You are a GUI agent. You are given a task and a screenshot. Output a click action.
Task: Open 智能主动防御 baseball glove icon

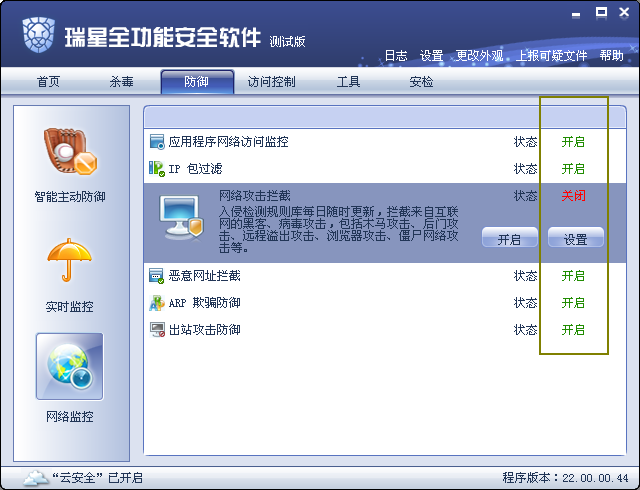(70, 151)
